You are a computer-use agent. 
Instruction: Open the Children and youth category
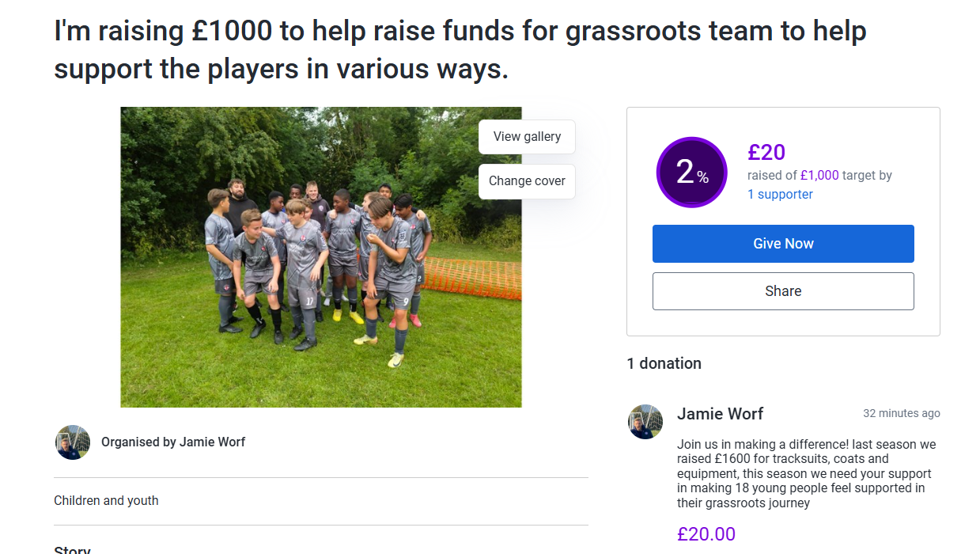106,501
